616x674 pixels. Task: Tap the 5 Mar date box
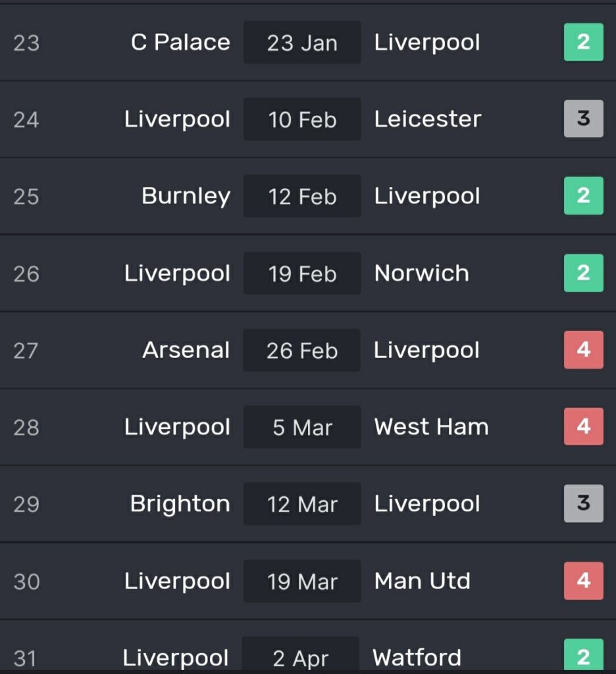pyautogui.click(x=302, y=427)
